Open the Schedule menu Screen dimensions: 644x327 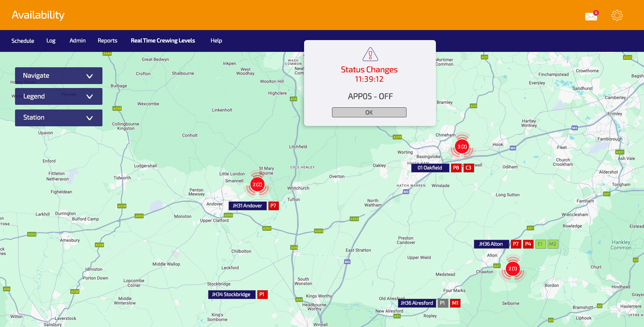[23, 41]
